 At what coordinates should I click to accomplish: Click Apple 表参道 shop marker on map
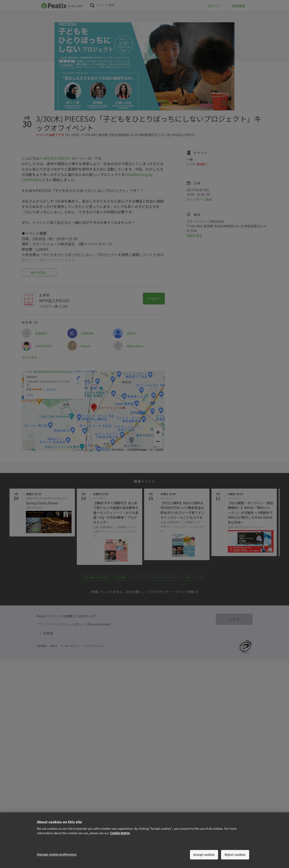tap(137, 403)
